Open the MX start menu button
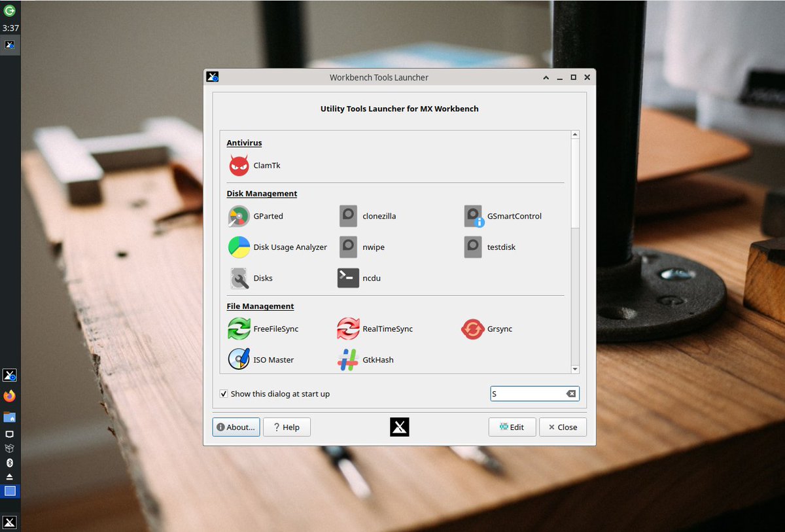 point(10,522)
